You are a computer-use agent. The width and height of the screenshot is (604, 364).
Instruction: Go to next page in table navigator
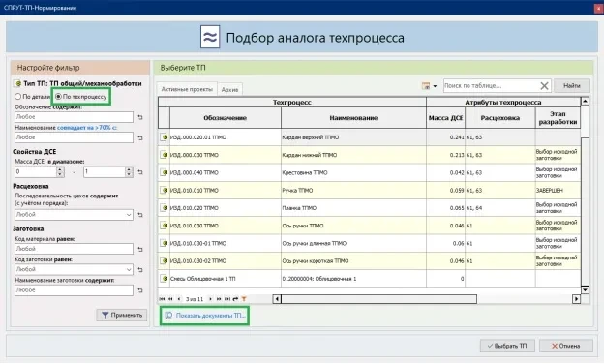pos(219,299)
